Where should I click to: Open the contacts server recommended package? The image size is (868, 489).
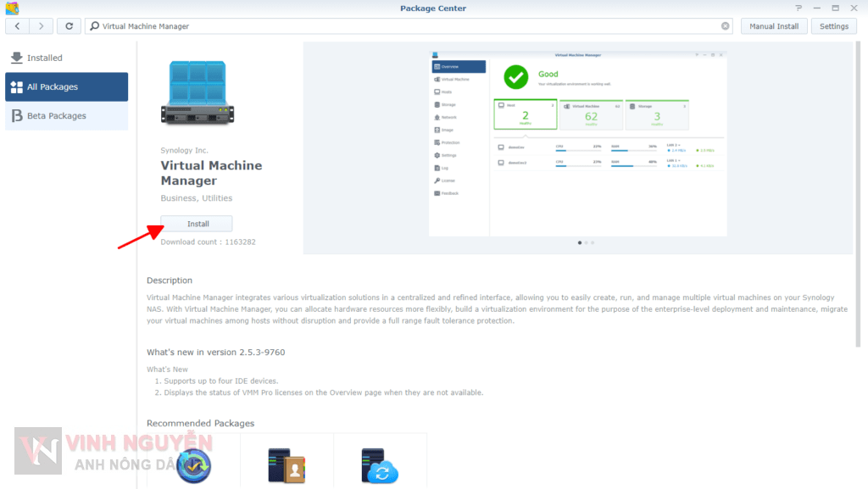point(287,464)
